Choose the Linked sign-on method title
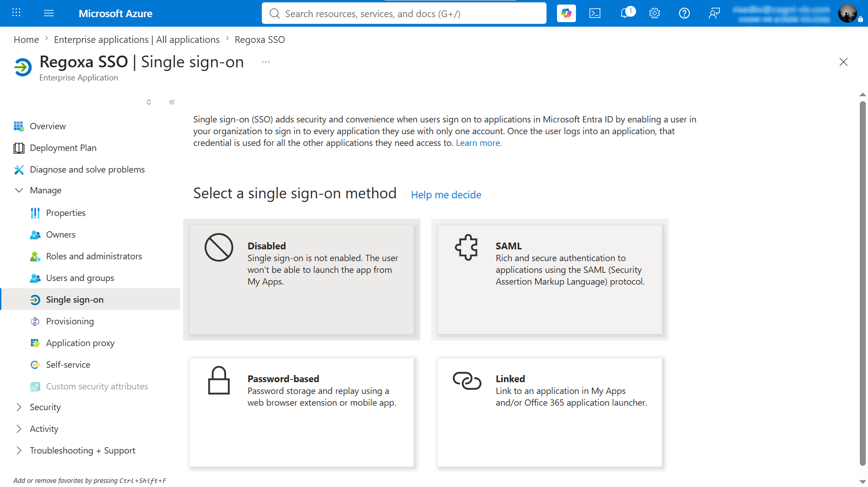The image size is (868, 487). click(x=510, y=379)
